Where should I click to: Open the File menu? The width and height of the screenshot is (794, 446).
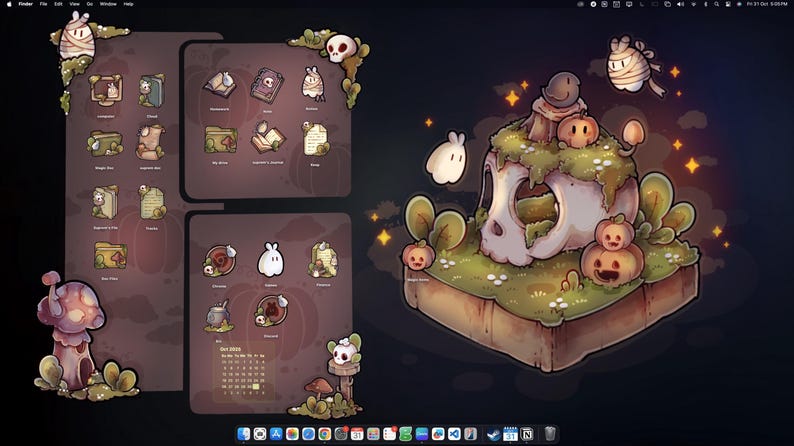[x=44, y=4]
